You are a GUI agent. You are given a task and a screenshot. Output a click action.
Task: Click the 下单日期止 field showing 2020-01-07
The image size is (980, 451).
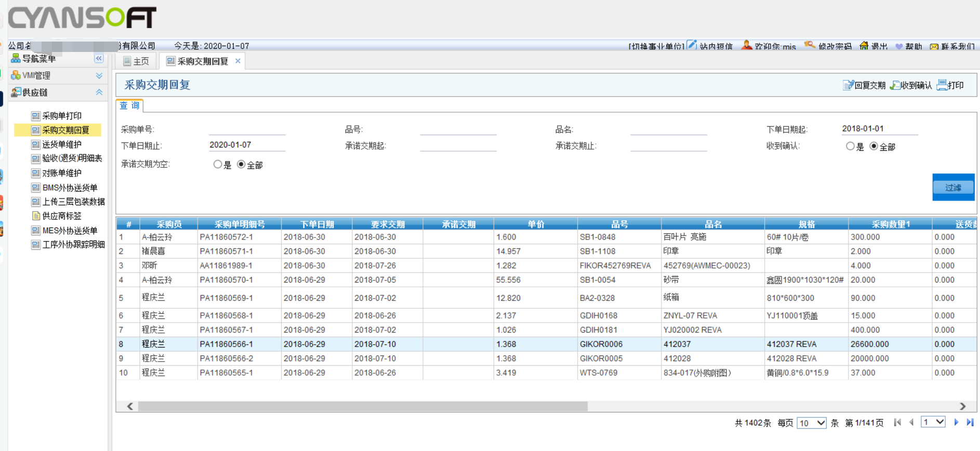[247, 145]
